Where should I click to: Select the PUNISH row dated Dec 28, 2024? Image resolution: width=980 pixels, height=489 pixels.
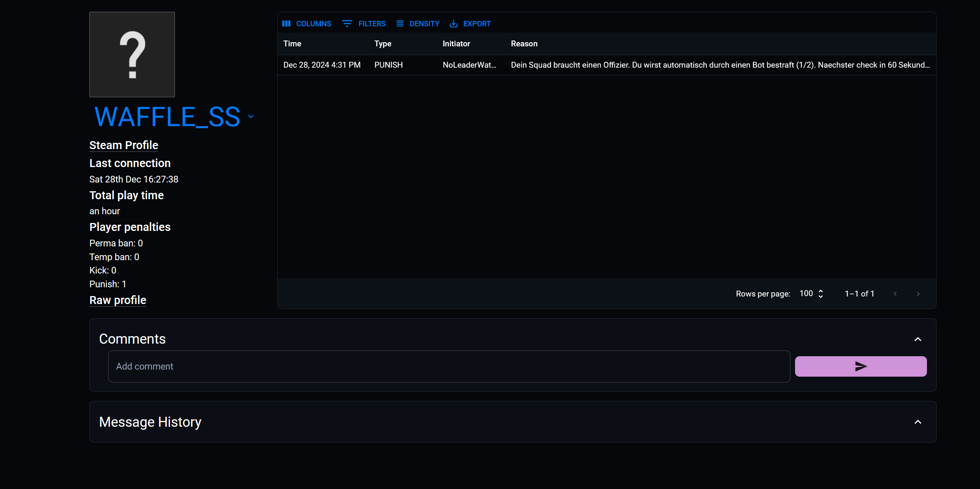pyautogui.click(x=388, y=65)
